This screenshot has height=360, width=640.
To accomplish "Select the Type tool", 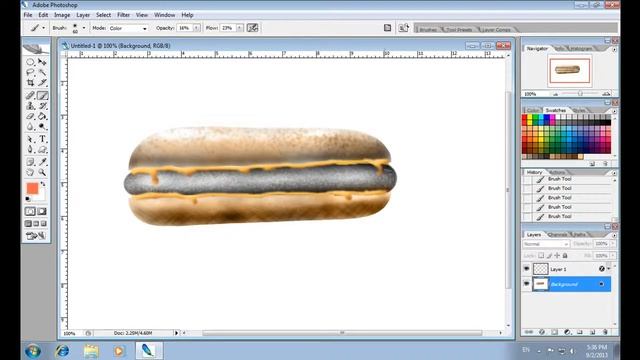I will click(x=42, y=140).
